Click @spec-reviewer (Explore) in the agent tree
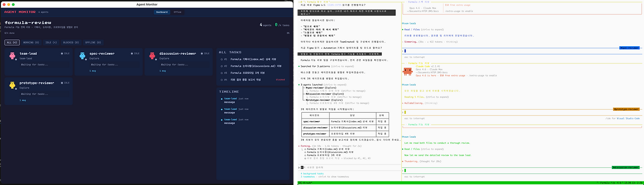Viewport: 644px width, 185px height. (x=320, y=87)
